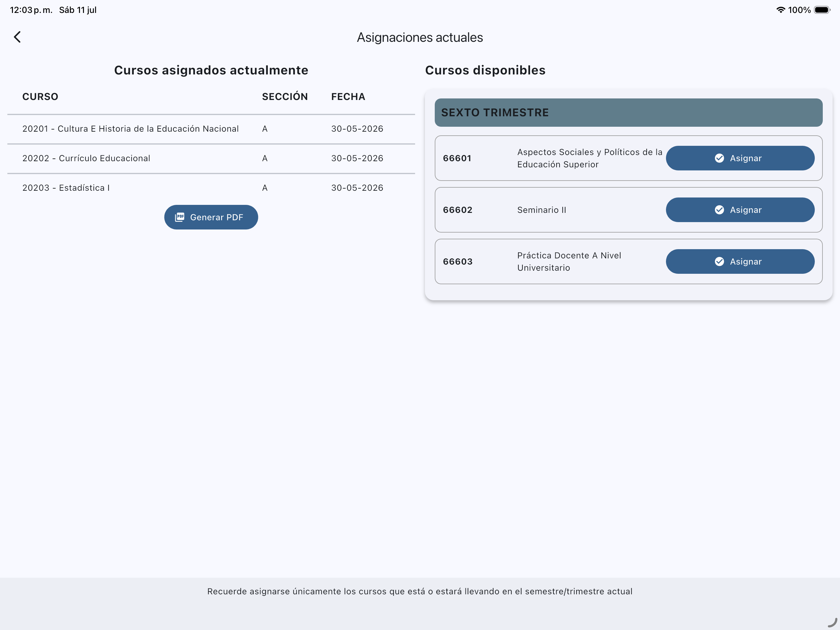Screen dimensions: 840x630
Task: Tap the battery status icon
Action: [x=822, y=10]
